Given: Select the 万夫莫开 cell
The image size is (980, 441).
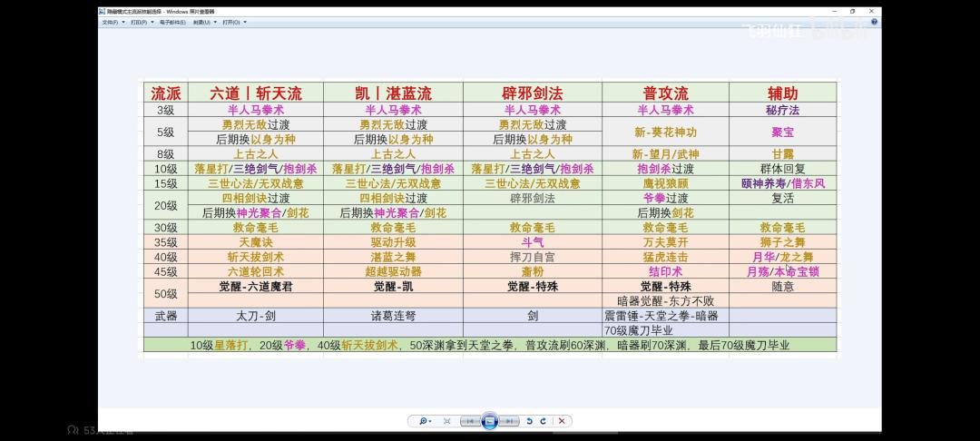Looking at the screenshot, I should pos(665,242).
